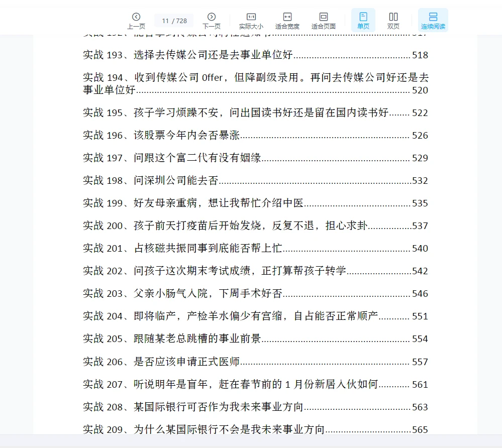
Task: Click page number 561
Action: pos(420,384)
